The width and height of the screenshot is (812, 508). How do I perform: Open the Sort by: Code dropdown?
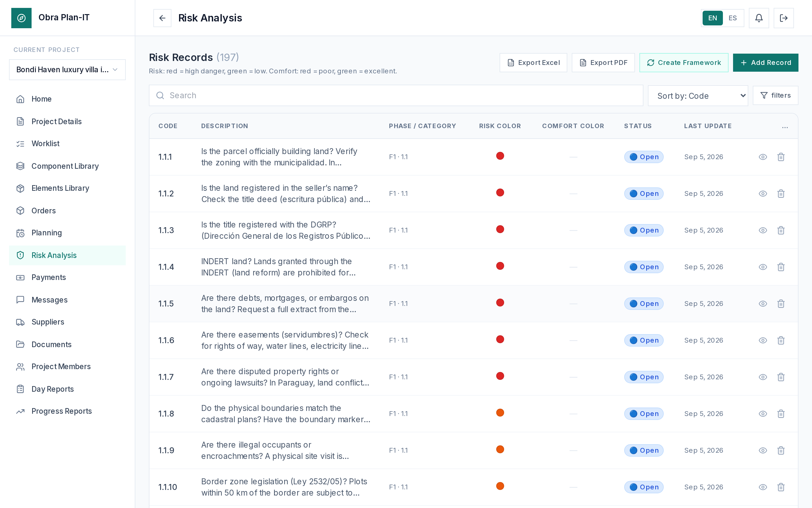pyautogui.click(x=698, y=96)
